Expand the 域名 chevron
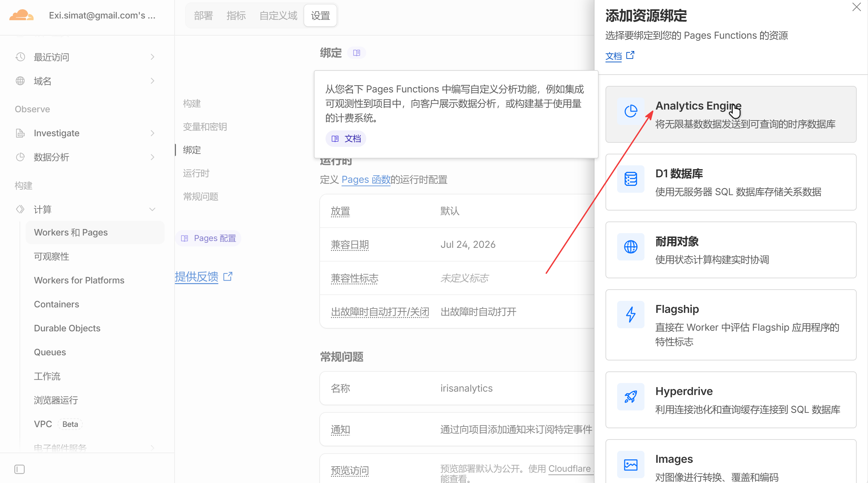The height and width of the screenshot is (483, 868). click(x=153, y=81)
